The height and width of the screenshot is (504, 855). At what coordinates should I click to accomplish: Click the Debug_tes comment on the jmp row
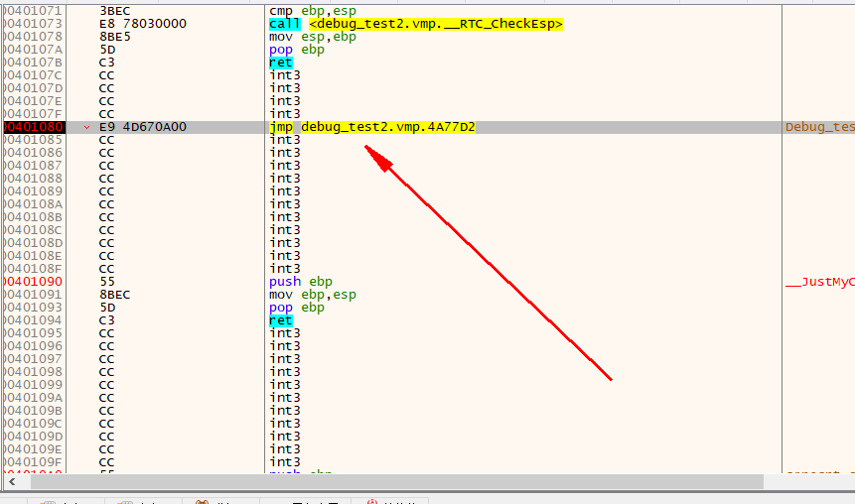click(x=819, y=127)
